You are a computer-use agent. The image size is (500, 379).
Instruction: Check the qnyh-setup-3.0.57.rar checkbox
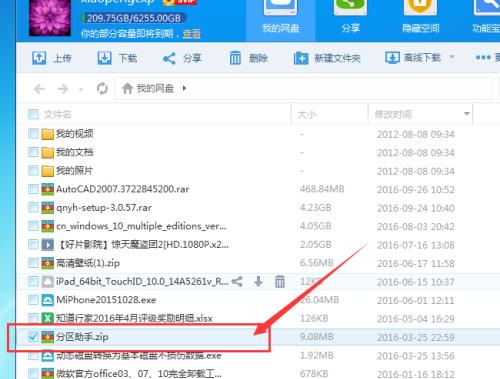(33, 208)
